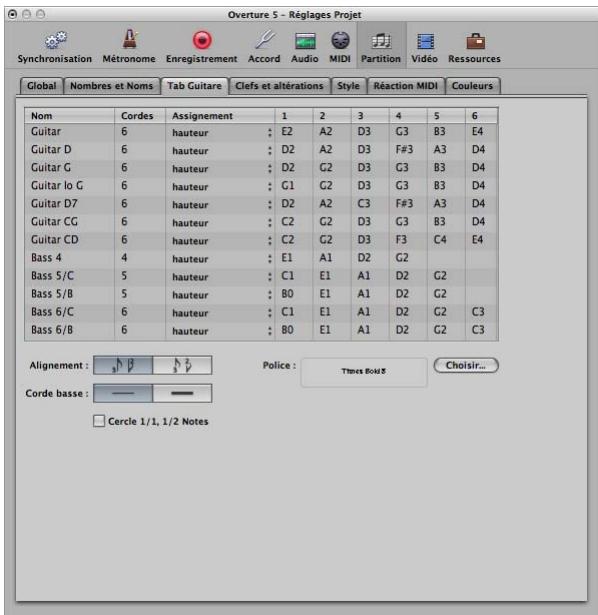Click string 1 value B0 in Bass 5/B row
The height and width of the screenshot is (615, 598).
[287, 294]
